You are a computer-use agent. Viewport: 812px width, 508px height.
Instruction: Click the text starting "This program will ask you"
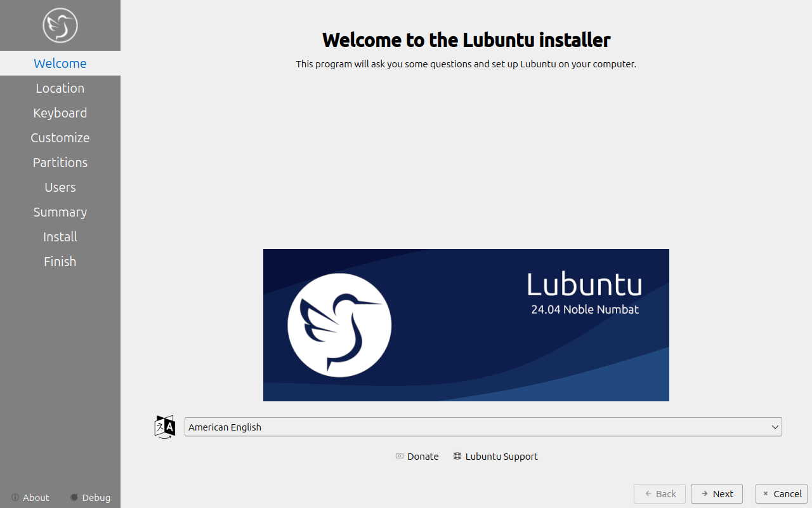[466, 64]
